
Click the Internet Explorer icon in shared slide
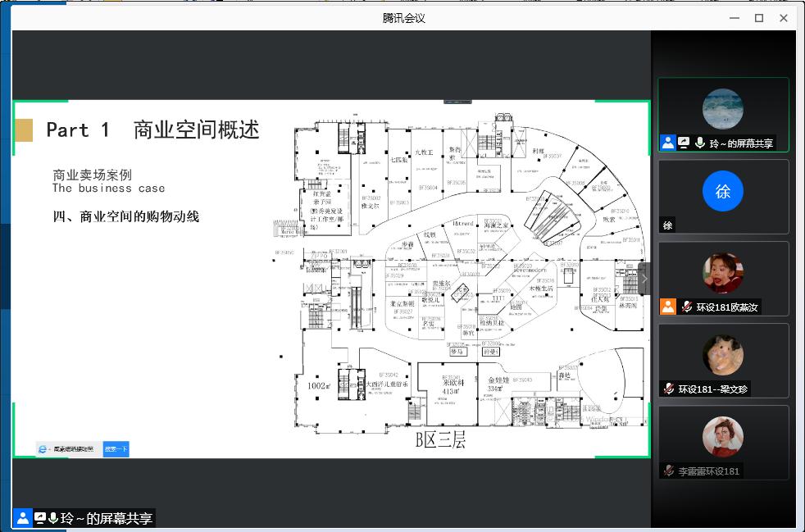pyautogui.click(x=43, y=448)
